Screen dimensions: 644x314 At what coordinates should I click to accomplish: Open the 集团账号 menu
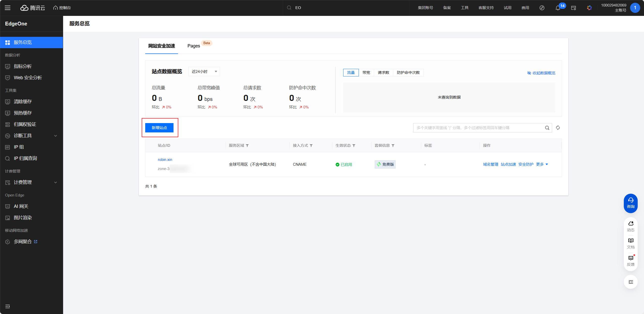point(425,8)
